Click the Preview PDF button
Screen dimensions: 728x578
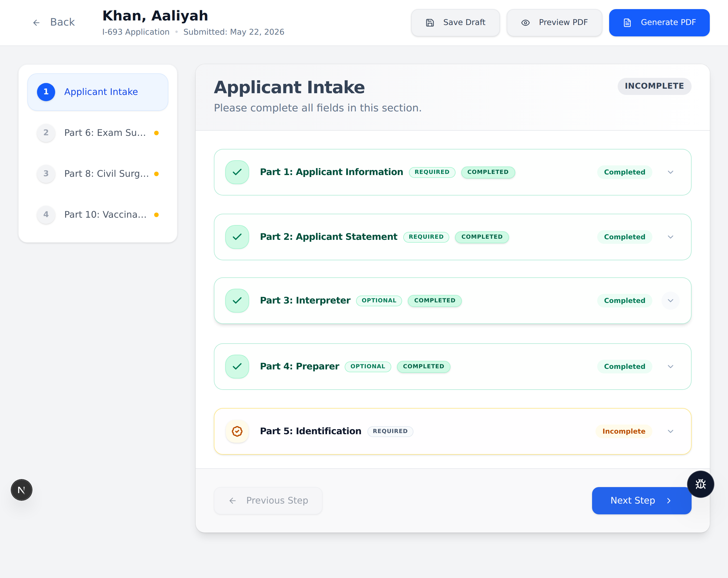(x=554, y=23)
